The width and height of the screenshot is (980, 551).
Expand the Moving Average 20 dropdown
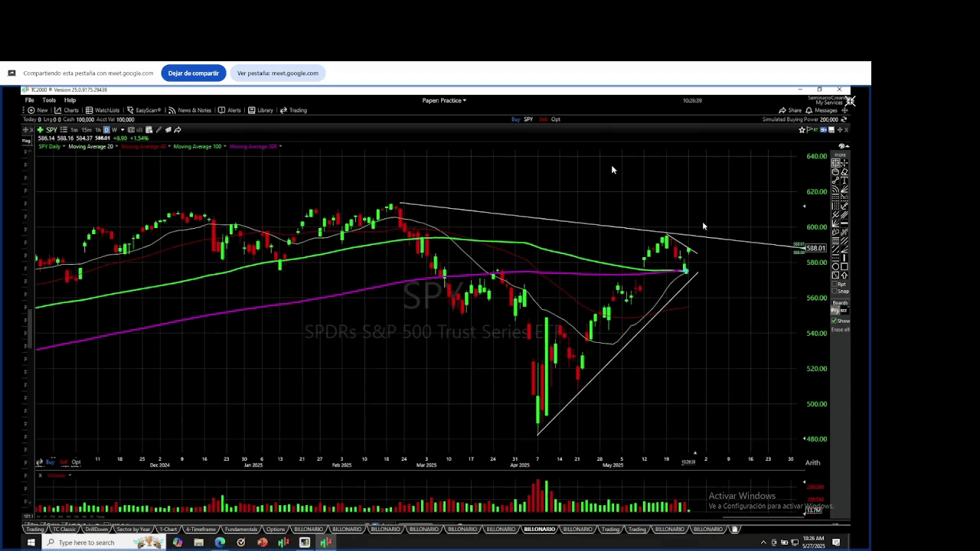click(x=116, y=146)
